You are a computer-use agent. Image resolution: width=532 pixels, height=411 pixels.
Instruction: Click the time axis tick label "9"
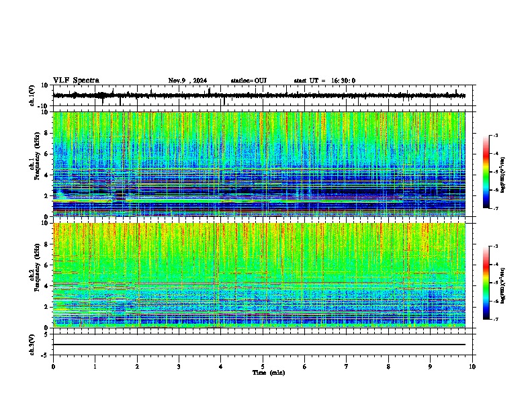tap(430, 367)
